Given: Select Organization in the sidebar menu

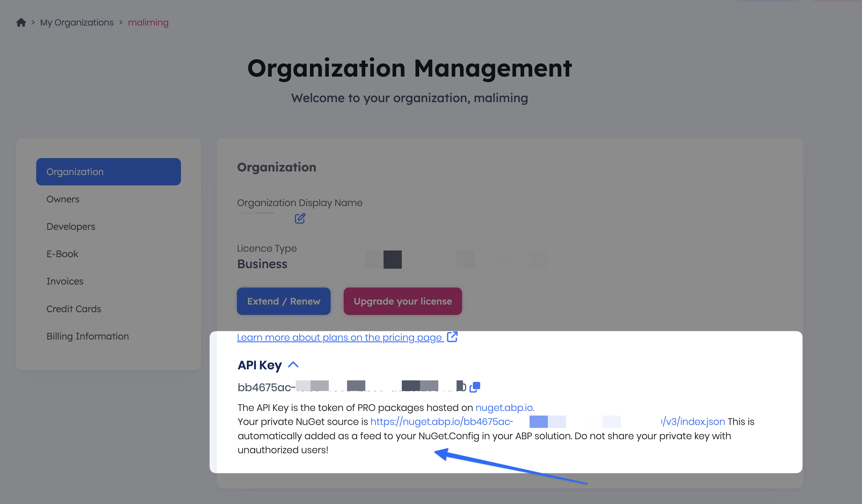Looking at the screenshot, I should click(x=108, y=172).
